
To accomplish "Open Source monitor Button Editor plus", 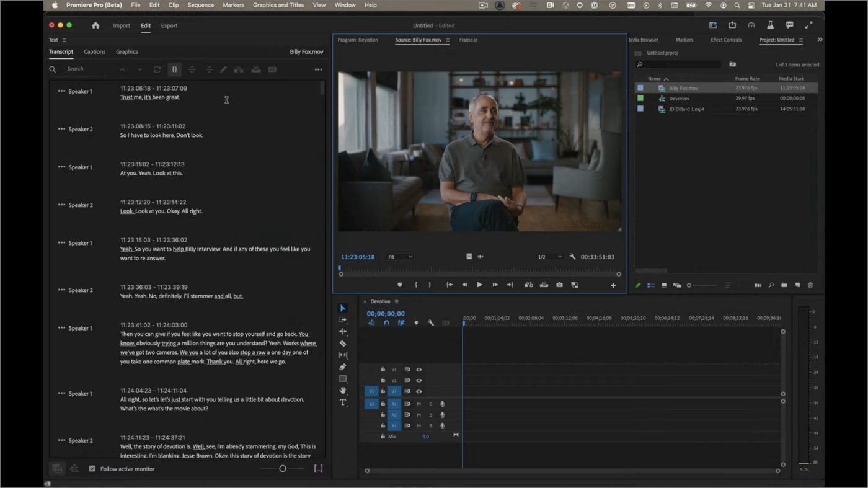I will 613,285.
